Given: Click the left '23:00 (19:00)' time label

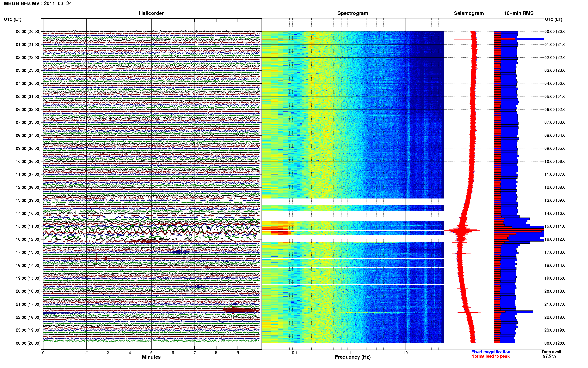Looking at the screenshot, I should click(28, 330).
